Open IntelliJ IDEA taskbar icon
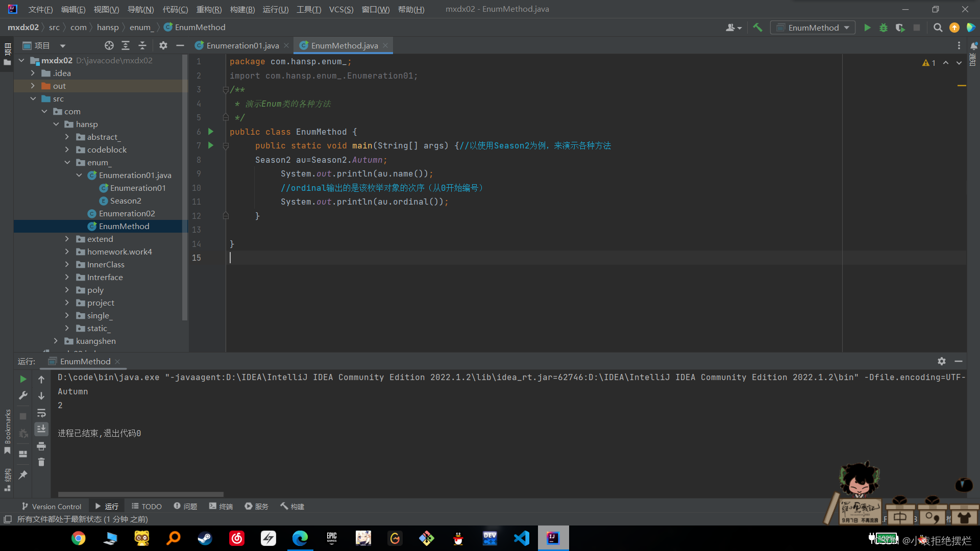980x551 pixels. [553, 538]
